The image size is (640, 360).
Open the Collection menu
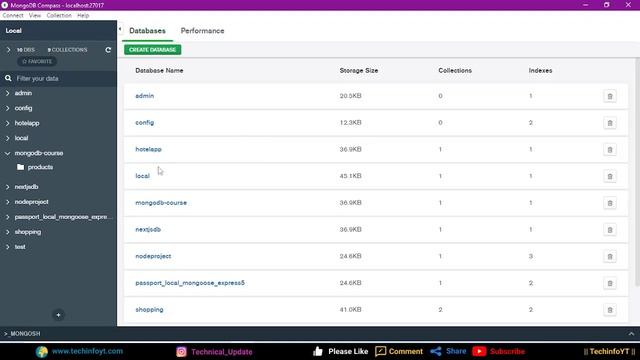click(x=59, y=16)
